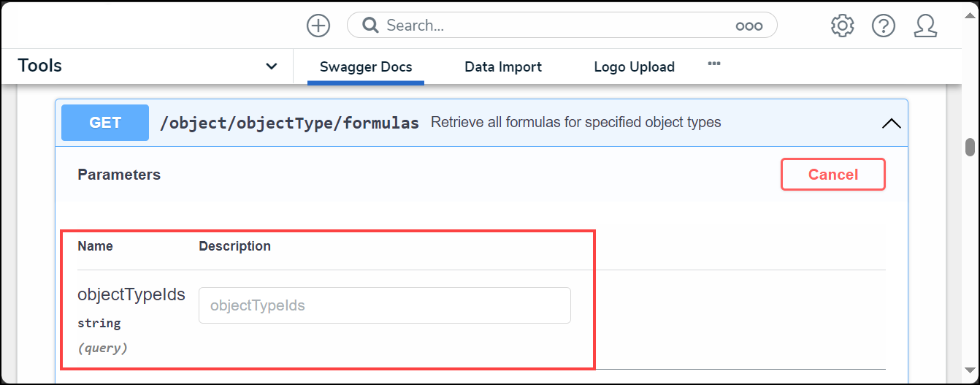Click the Cancel button
The width and height of the screenshot is (980, 385).
(832, 175)
